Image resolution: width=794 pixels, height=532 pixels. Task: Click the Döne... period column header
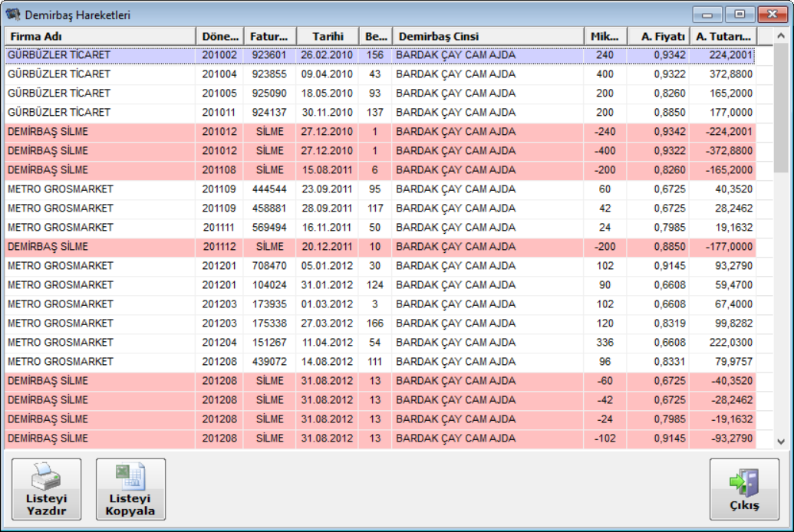[x=219, y=36]
